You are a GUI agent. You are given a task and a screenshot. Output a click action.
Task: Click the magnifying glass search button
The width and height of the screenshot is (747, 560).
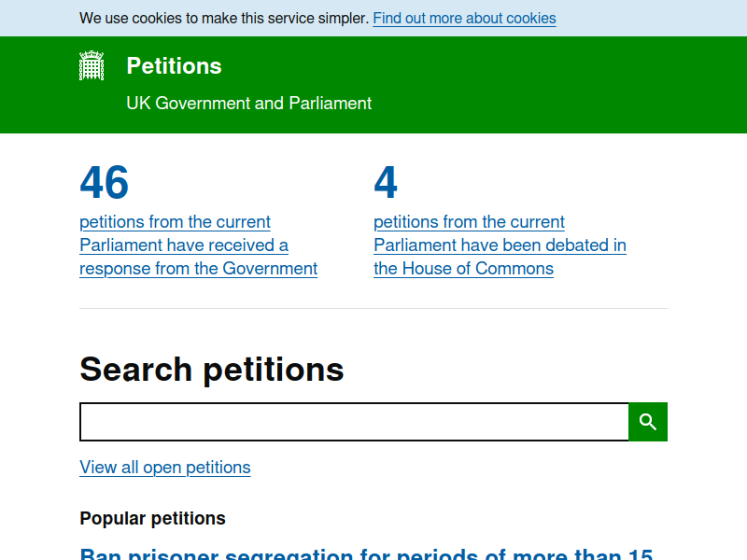(x=648, y=422)
